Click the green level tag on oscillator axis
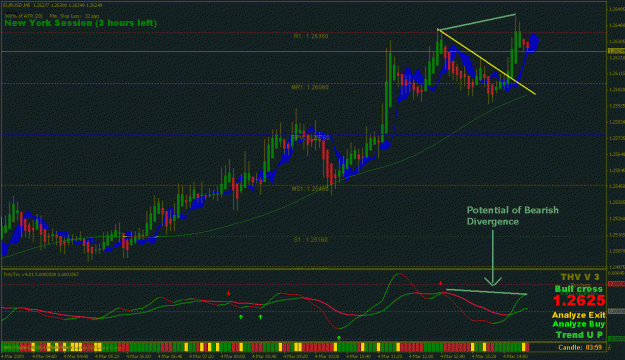The width and height of the screenshot is (625, 360). (x=617, y=339)
